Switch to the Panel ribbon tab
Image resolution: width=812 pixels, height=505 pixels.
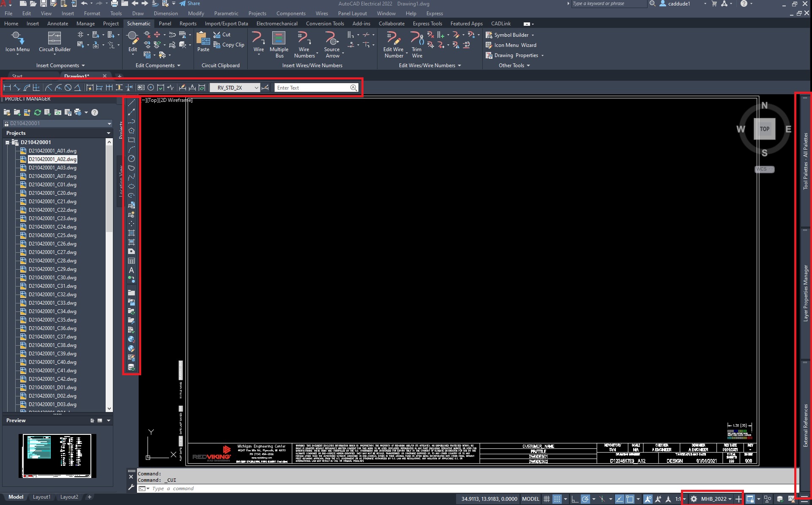165,24
